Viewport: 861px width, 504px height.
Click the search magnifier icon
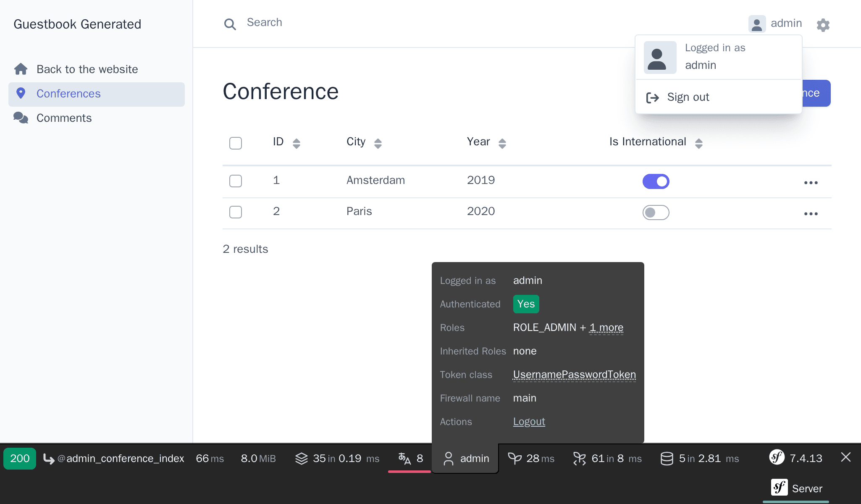(230, 24)
